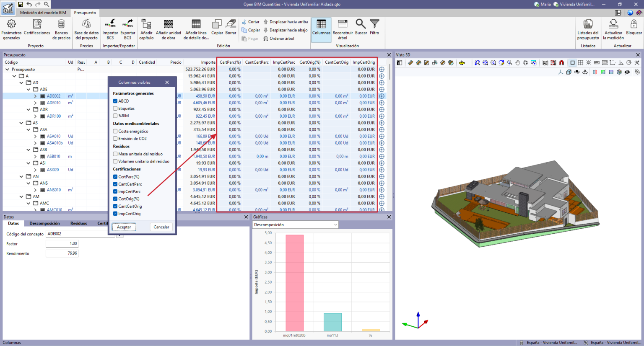Viewport: 644px width, 346px height.
Task: Edit the Rendimiento value field
Action: [62, 253]
